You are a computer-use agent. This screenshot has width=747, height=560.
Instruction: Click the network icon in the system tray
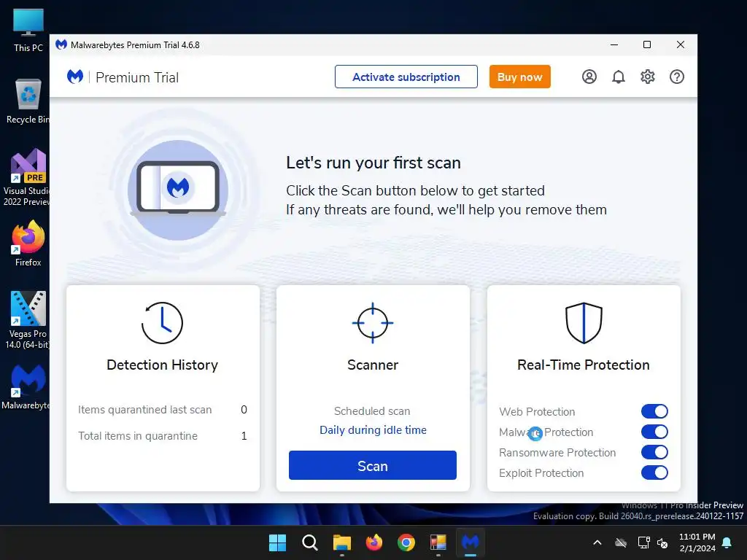click(x=643, y=542)
